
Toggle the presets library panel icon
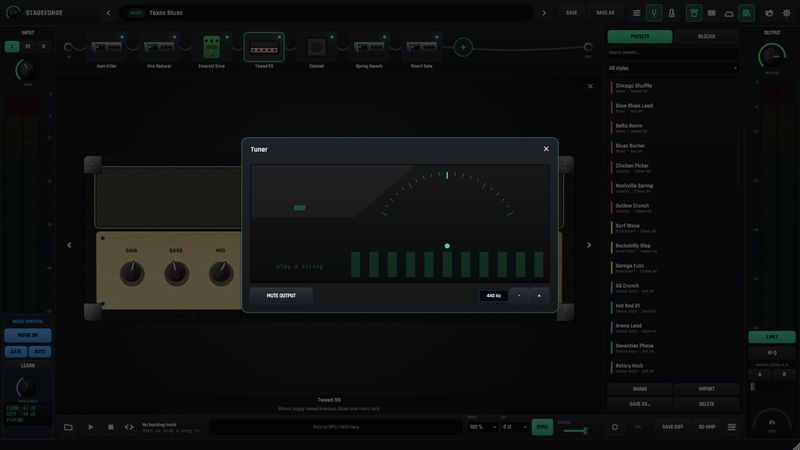[746, 13]
